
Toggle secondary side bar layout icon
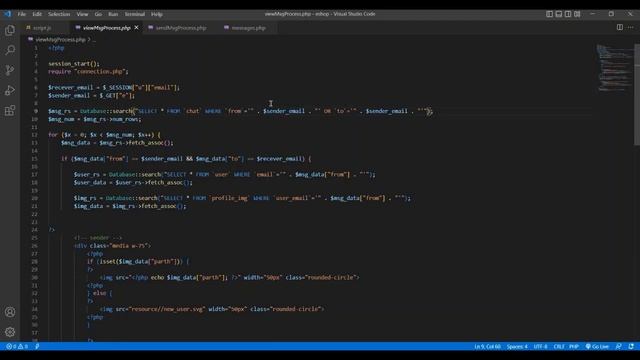pyautogui.click(x=568, y=14)
